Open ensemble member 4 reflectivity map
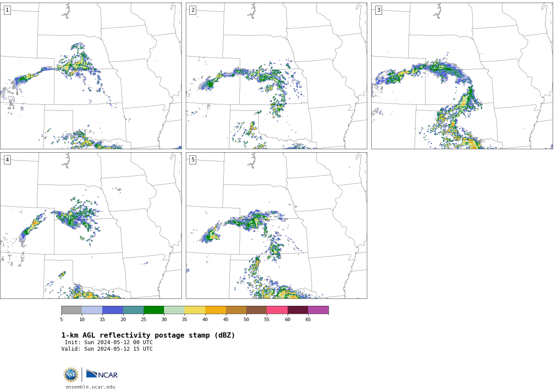557x392 pixels. pos(91,225)
